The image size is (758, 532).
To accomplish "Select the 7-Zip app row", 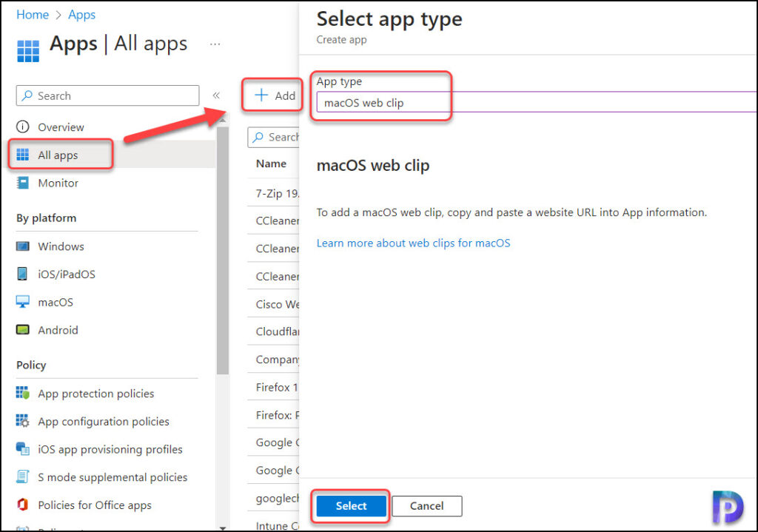I will (x=273, y=193).
